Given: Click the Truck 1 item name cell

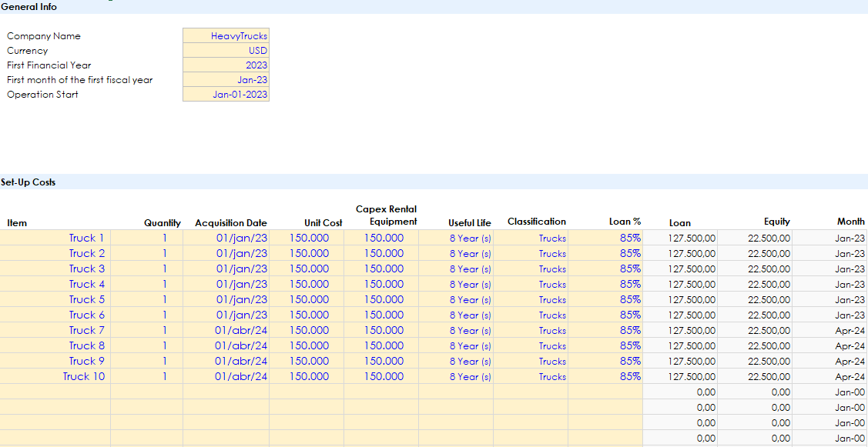Looking at the screenshot, I should [x=55, y=238].
